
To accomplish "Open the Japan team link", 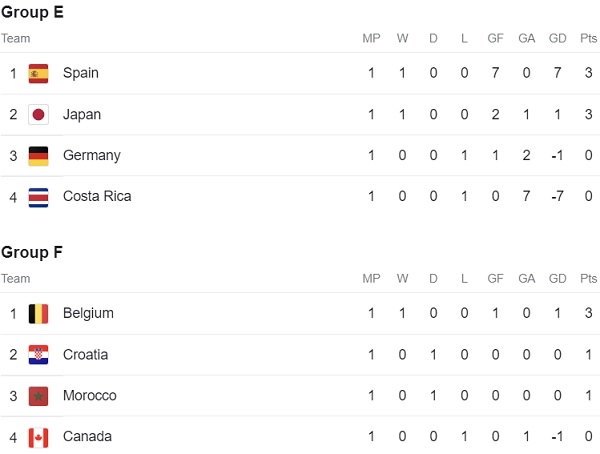I will pos(82,114).
